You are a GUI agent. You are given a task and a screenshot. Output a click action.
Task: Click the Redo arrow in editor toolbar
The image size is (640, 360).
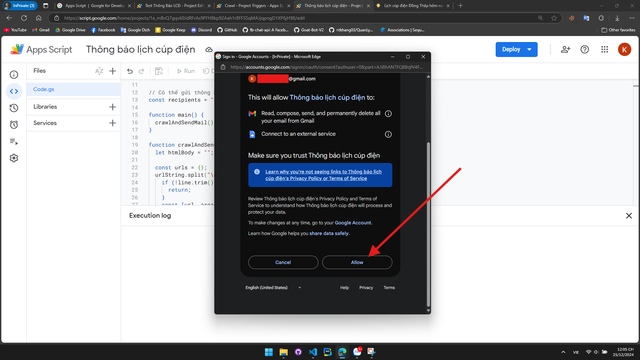point(142,71)
